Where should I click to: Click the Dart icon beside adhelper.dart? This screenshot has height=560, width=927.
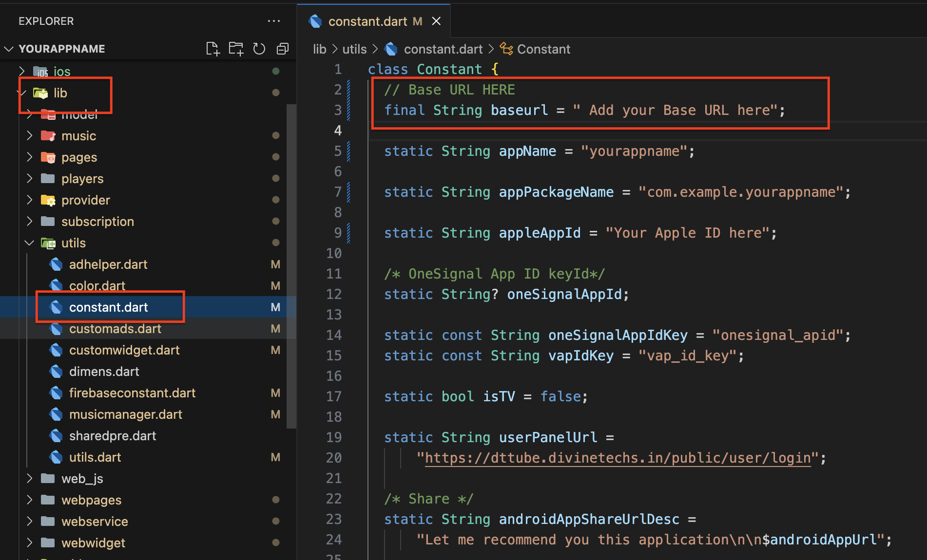tap(57, 264)
